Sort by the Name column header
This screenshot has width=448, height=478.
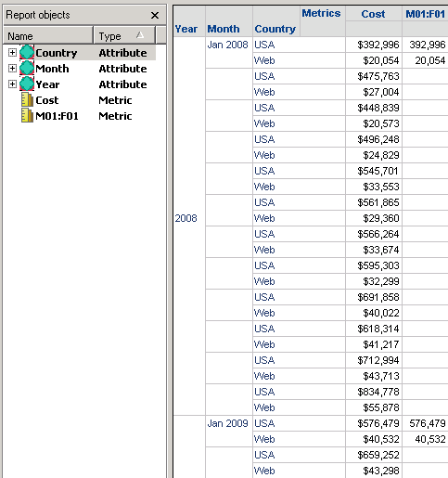tap(48, 35)
